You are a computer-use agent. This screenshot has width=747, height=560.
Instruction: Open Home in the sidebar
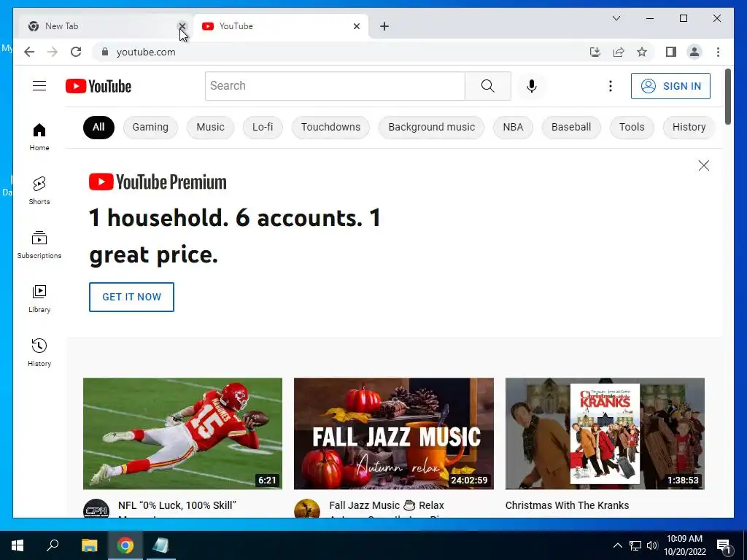[x=39, y=137]
